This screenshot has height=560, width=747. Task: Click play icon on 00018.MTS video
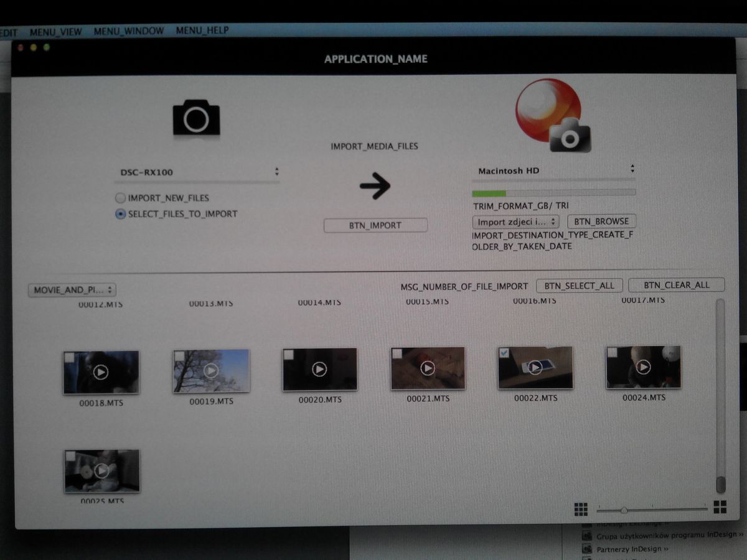[x=101, y=372]
